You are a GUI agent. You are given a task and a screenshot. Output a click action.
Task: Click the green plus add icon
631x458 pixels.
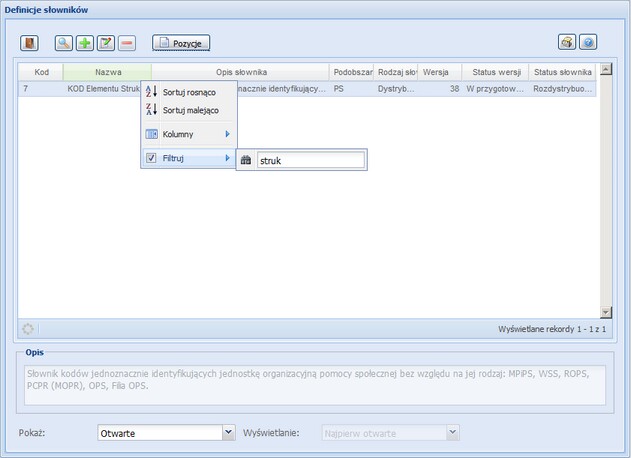(x=85, y=43)
